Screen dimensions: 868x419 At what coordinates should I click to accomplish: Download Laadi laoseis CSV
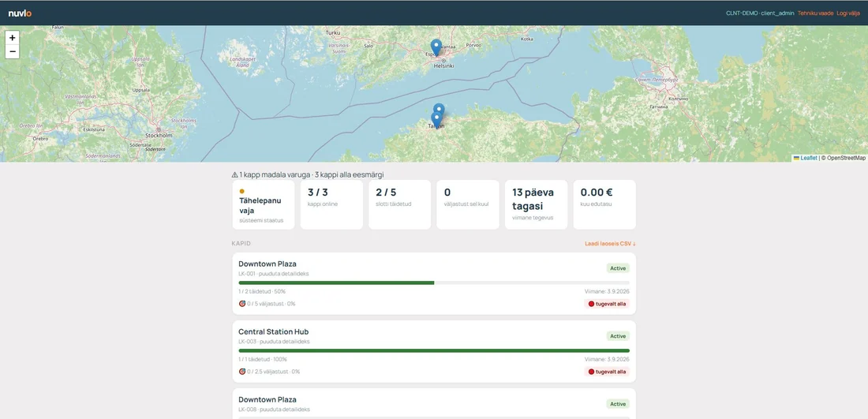[610, 244]
